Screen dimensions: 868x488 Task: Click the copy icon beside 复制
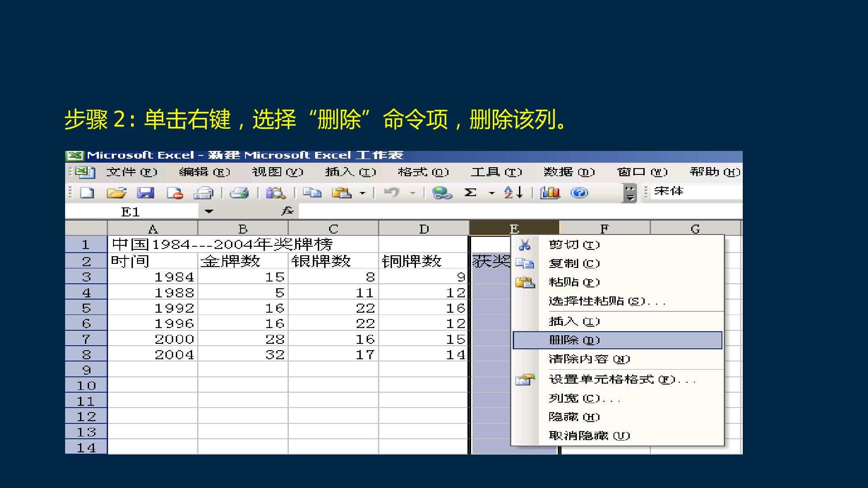click(x=525, y=263)
